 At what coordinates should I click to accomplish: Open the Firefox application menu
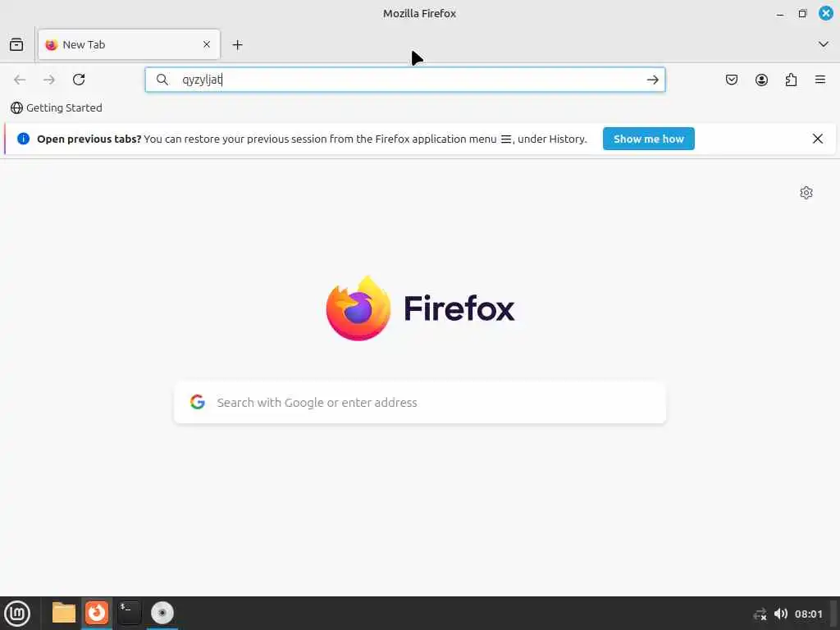click(x=820, y=80)
